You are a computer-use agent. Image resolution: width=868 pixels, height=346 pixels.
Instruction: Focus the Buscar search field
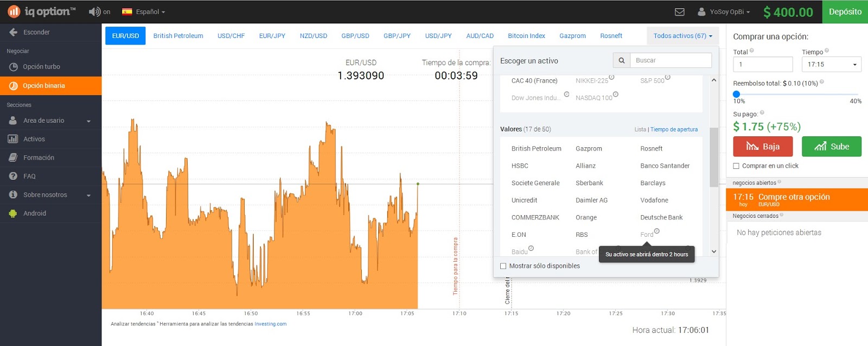pos(671,60)
